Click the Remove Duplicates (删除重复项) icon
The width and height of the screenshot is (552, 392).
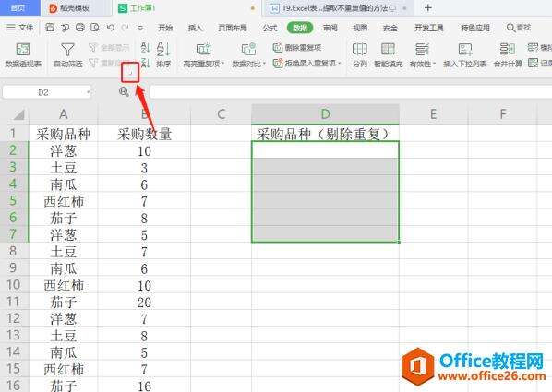[x=278, y=47]
